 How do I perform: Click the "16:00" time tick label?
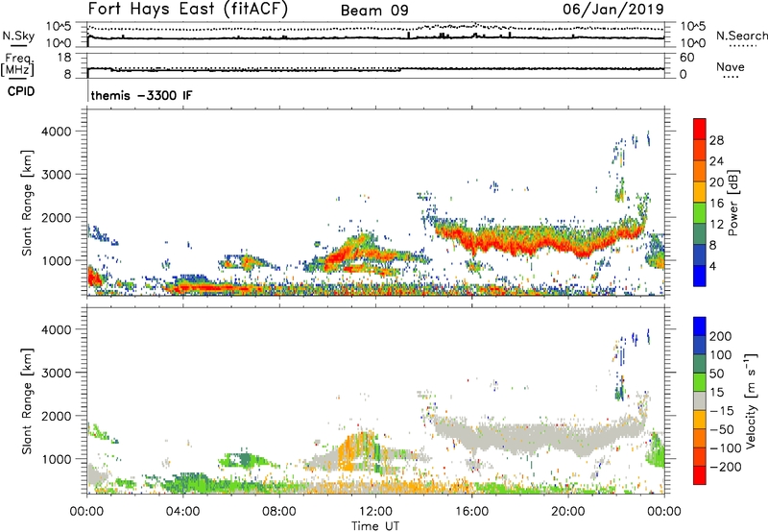pyautogui.click(x=471, y=512)
